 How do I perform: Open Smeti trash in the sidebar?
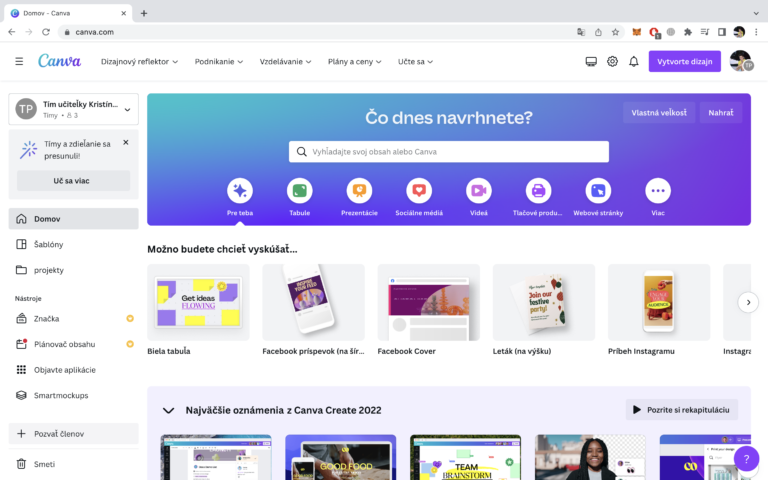tap(73, 464)
